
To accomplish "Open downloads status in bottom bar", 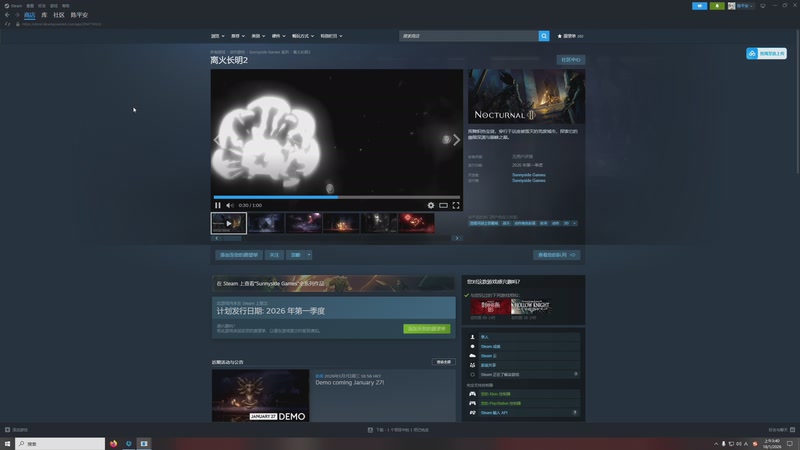I will coord(398,430).
